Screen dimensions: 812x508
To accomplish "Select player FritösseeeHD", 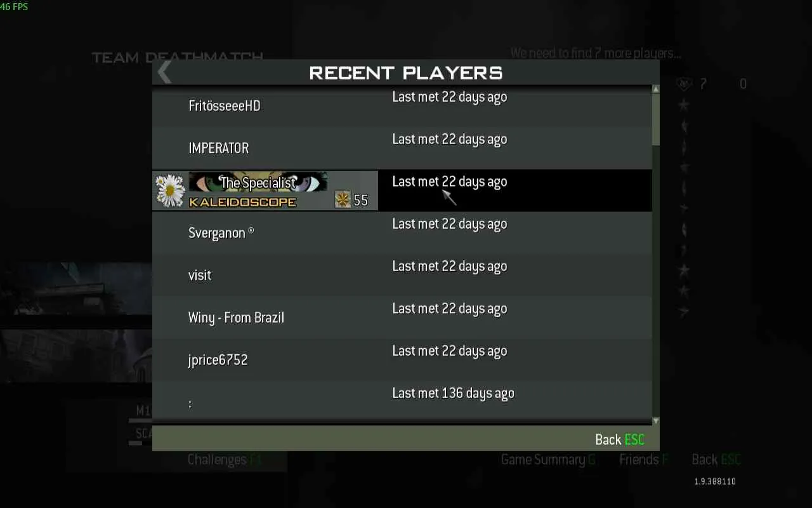I will (x=402, y=105).
